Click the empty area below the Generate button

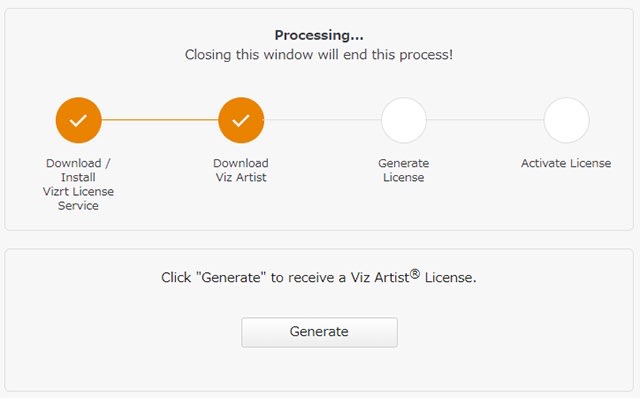click(x=319, y=369)
